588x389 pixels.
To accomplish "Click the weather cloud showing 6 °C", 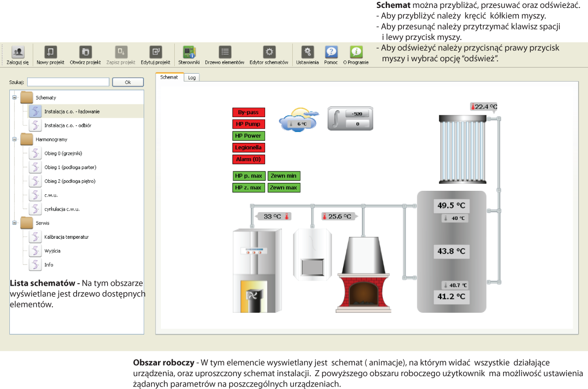I will [299, 119].
